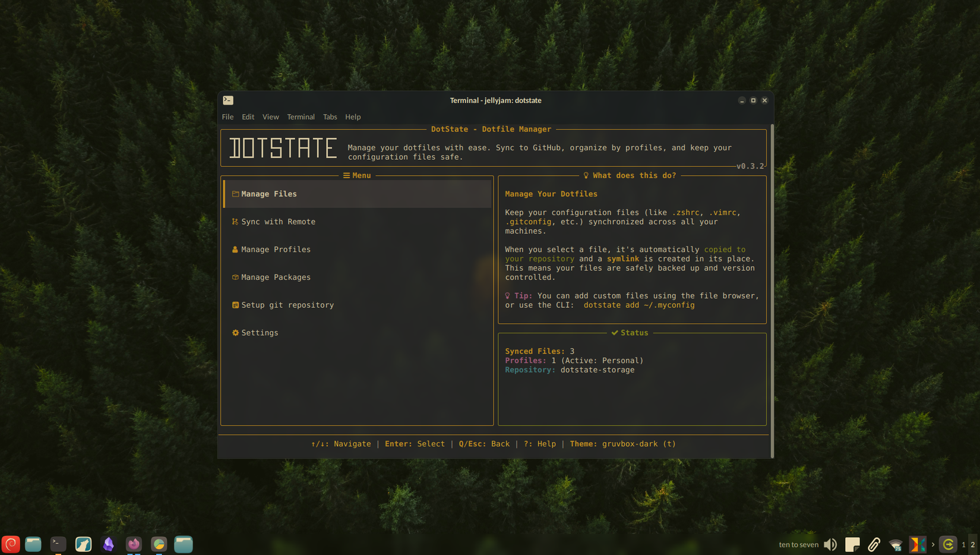Maximize the Terminal window
980x555 pixels.
coord(753,100)
